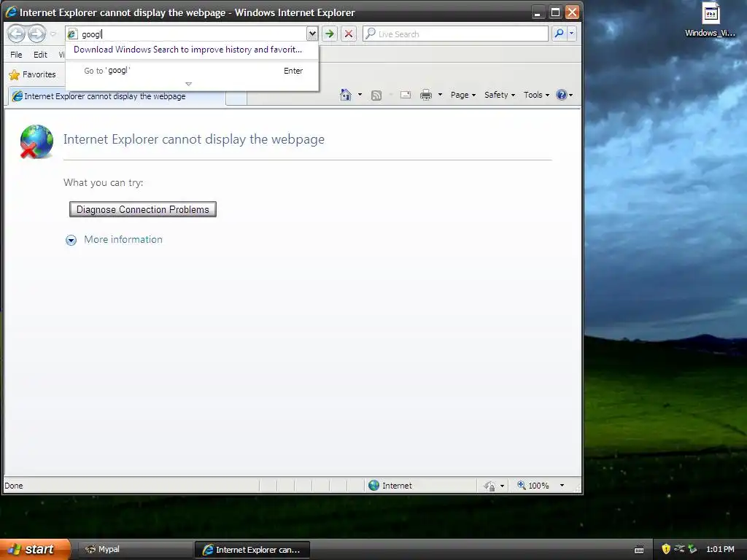Open the Print options dropdown arrow
The height and width of the screenshot is (560, 747).
(440, 95)
